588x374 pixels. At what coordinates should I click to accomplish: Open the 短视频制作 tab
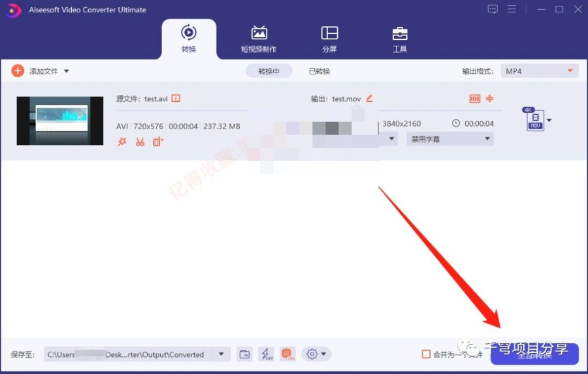tap(259, 39)
